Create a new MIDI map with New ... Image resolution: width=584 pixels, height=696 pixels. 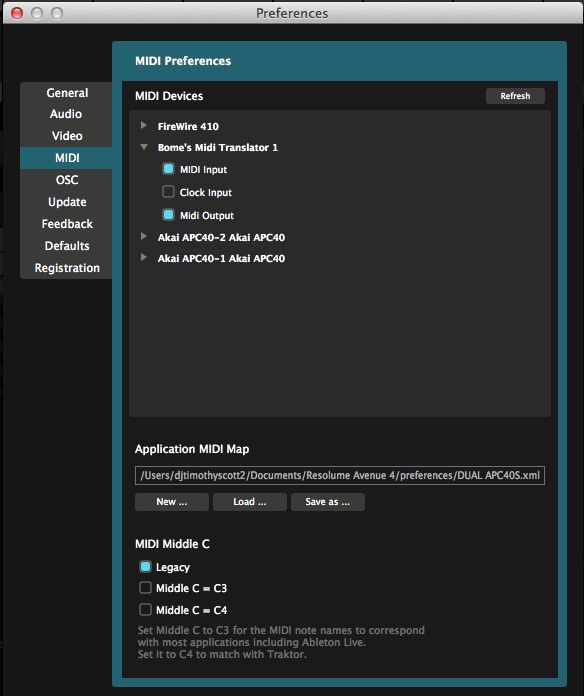coord(172,502)
